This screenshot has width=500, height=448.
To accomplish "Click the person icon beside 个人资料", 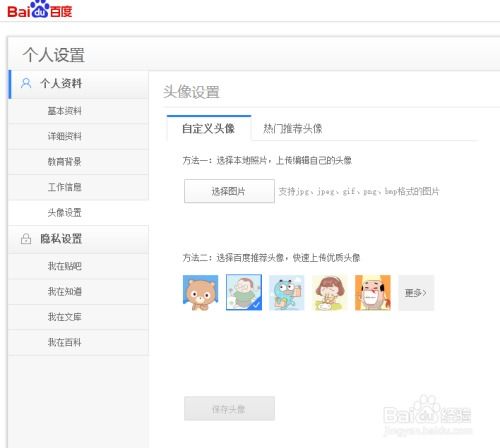I will click(26, 83).
